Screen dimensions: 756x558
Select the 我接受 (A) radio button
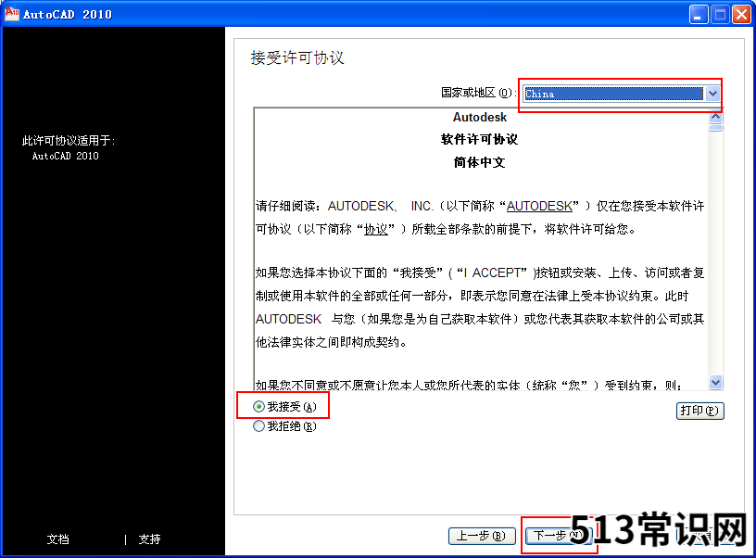[x=258, y=407]
